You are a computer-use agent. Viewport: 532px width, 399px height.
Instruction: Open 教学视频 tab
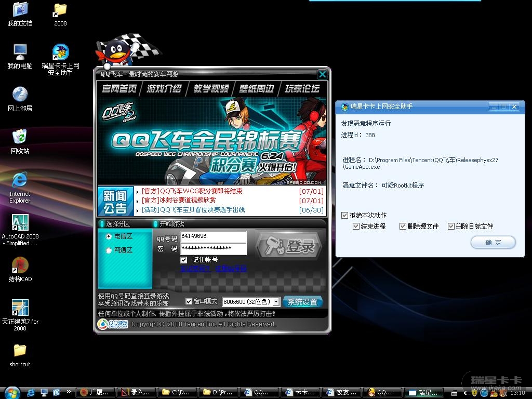coord(211,88)
